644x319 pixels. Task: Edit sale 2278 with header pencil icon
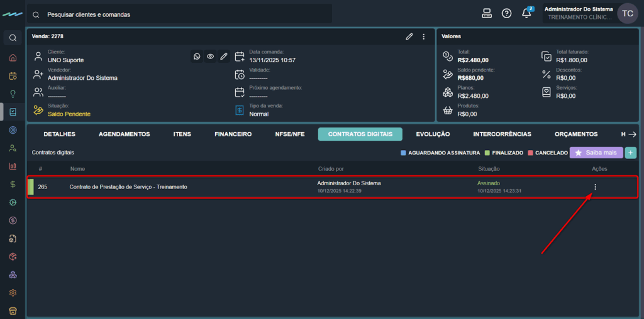click(409, 36)
